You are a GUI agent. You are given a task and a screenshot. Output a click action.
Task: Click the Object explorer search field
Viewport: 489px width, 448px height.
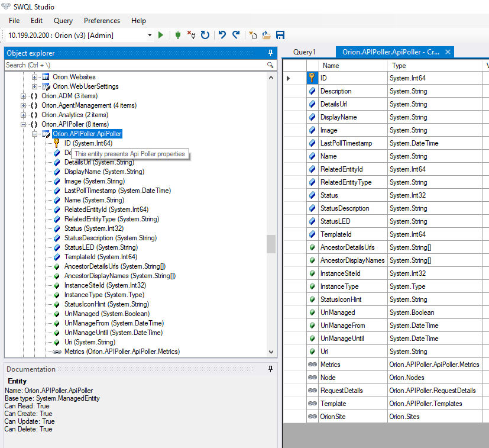pyautogui.click(x=135, y=65)
